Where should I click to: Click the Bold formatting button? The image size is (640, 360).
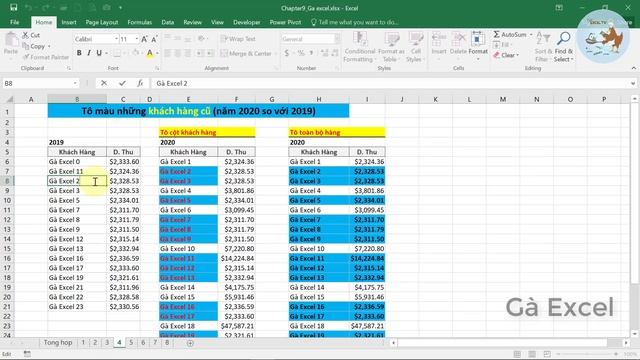[x=79, y=53]
